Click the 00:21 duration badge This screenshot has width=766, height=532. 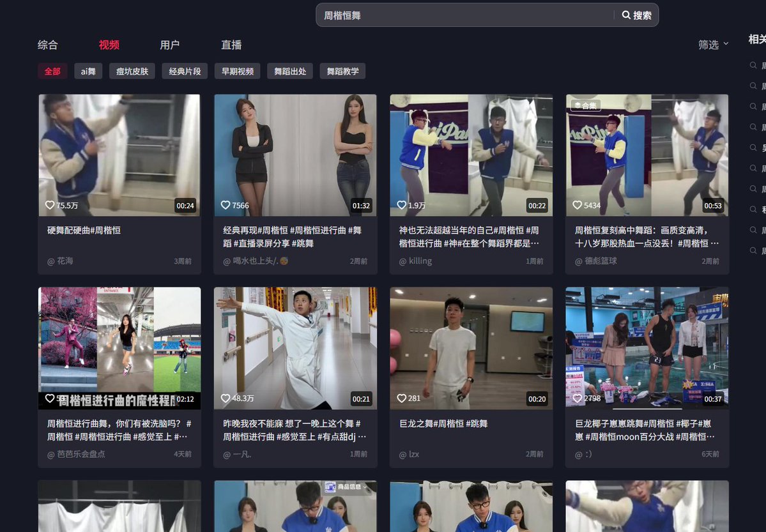(361, 399)
